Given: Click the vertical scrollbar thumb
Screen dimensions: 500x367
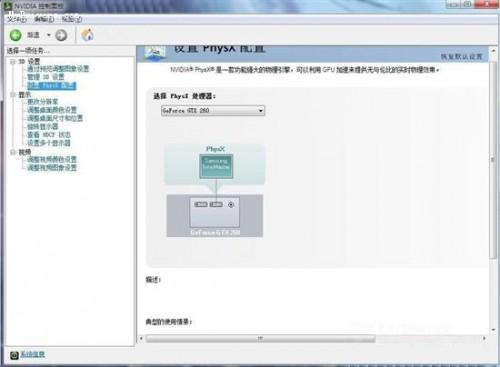Looking at the screenshot, I should coord(493,159).
